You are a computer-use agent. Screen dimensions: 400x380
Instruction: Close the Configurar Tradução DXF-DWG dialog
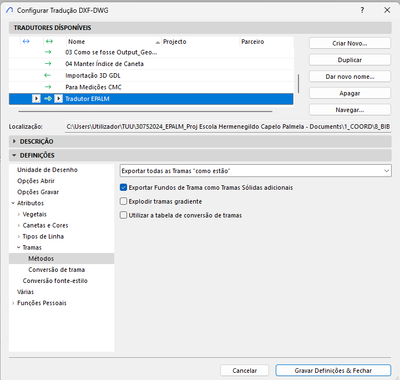[387, 10]
